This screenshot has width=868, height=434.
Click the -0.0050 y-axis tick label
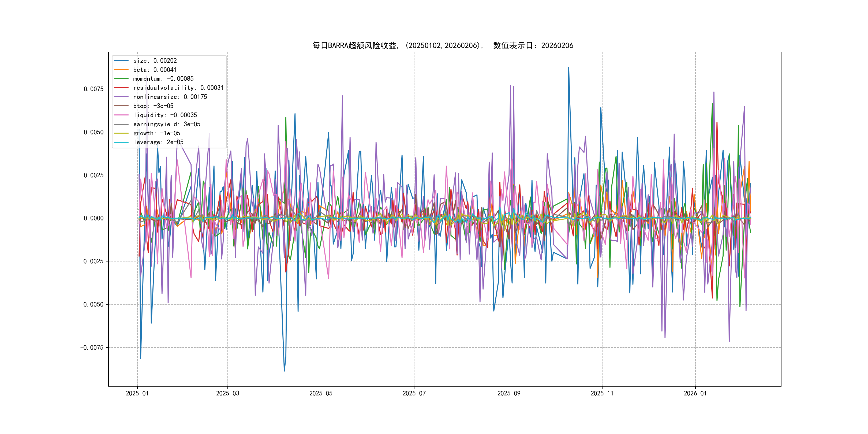92,304
